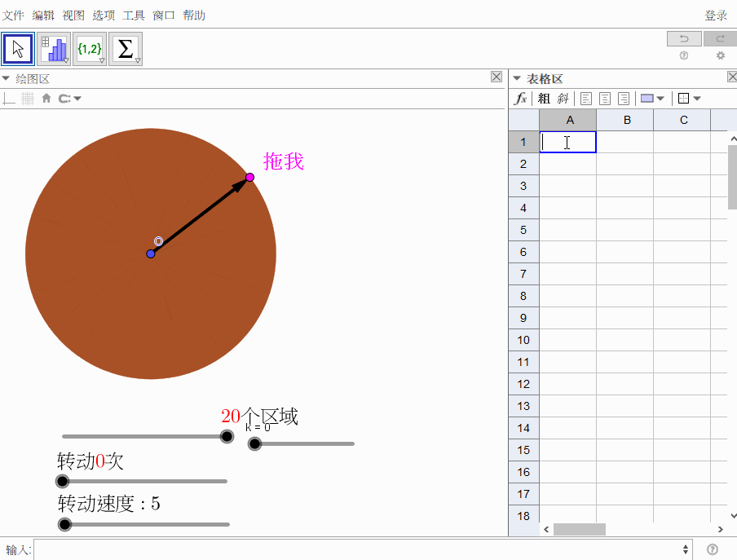Image resolution: width=737 pixels, height=560 pixels.
Task: Click spreadsheet horizontal scrollbar left arrow
Action: click(x=546, y=530)
